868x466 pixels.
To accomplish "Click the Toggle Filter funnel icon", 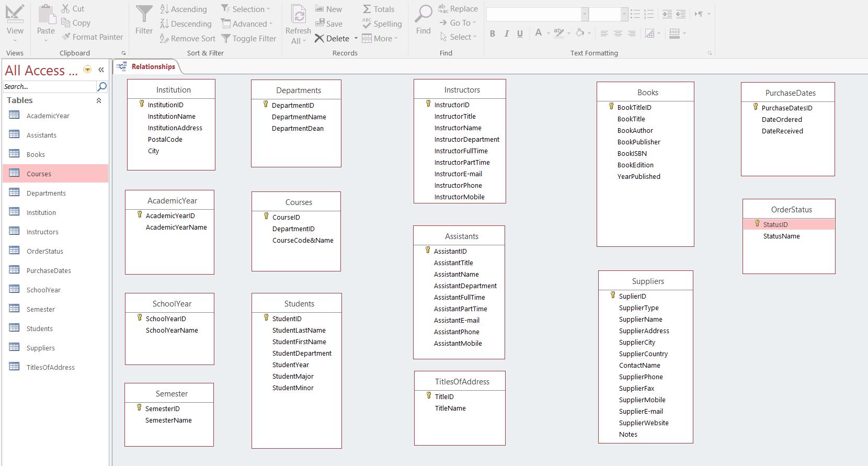I will pos(226,38).
